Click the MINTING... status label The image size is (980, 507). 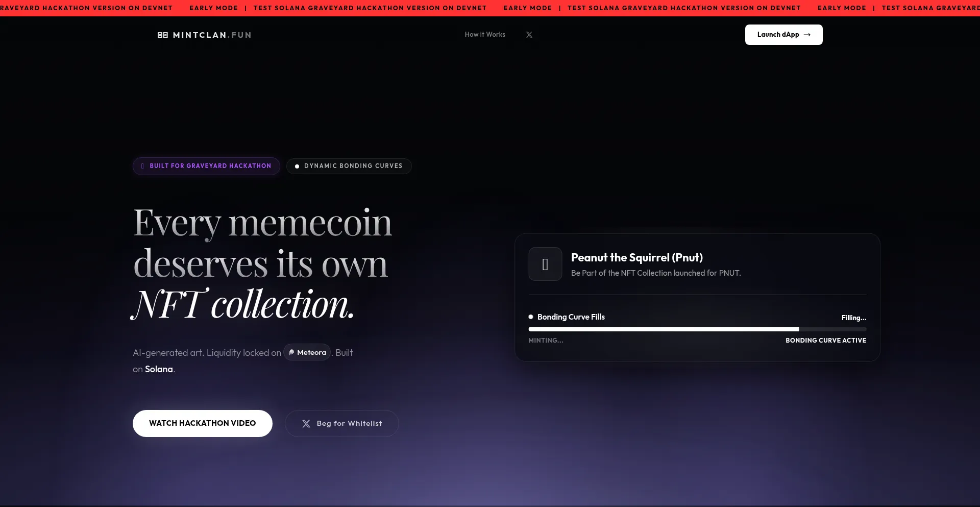tap(546, 341)
